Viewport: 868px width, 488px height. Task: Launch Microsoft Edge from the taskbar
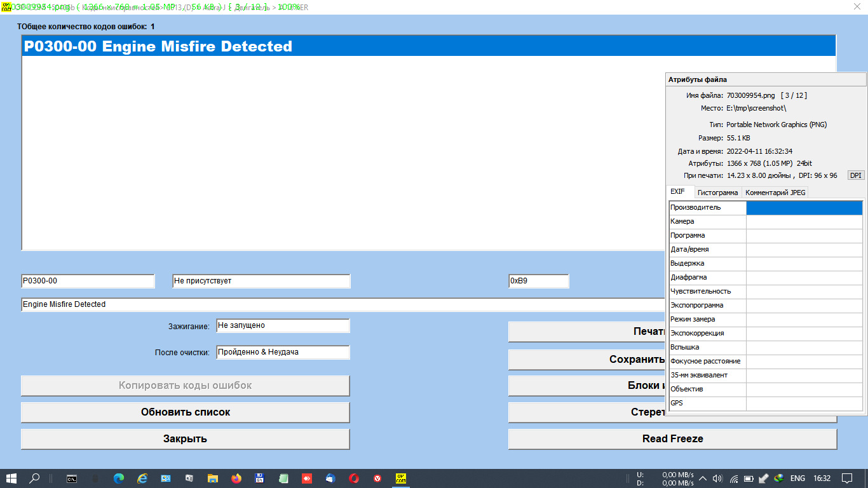119,478
